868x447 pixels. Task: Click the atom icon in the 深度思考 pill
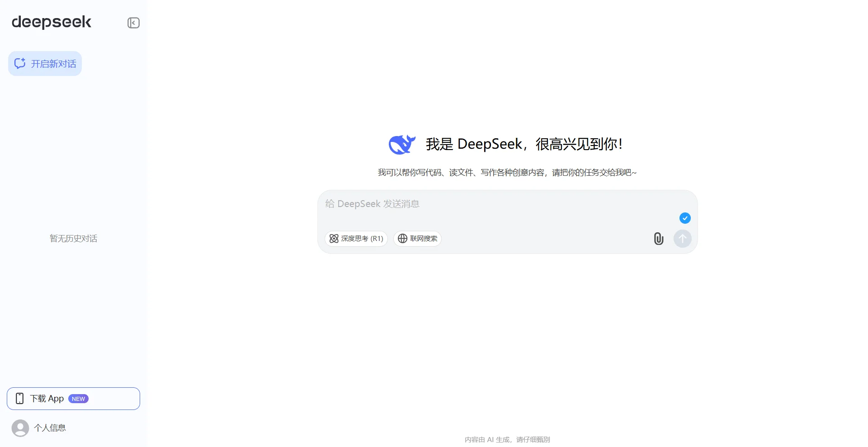point(333,239)
